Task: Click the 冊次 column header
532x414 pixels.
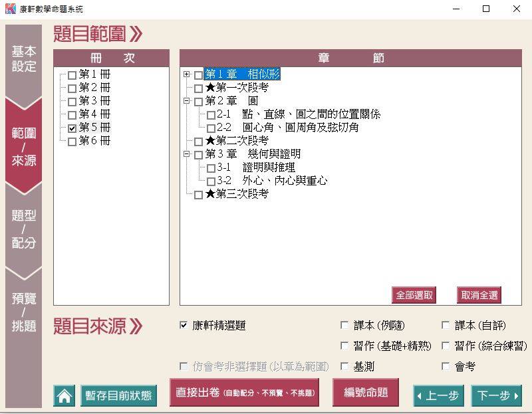Action: pos(111,58)
